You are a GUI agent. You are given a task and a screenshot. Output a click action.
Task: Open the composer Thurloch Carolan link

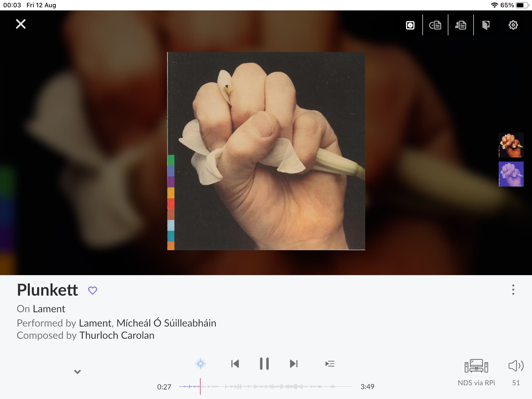(117, 336)
